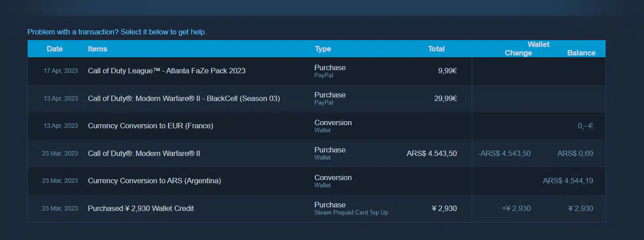
Task: Click the Wallet Change column header
Action: 518,53
